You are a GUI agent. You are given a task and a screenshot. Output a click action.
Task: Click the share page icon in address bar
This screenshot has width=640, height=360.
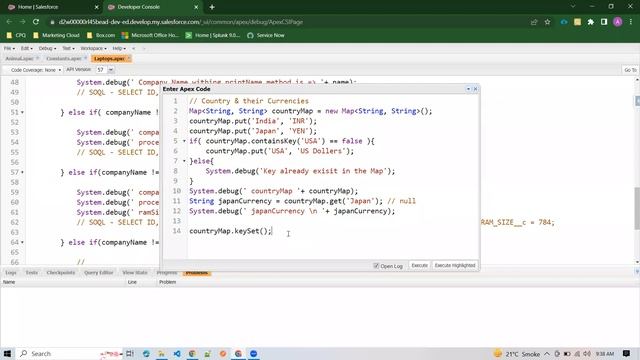coord(534,22)
